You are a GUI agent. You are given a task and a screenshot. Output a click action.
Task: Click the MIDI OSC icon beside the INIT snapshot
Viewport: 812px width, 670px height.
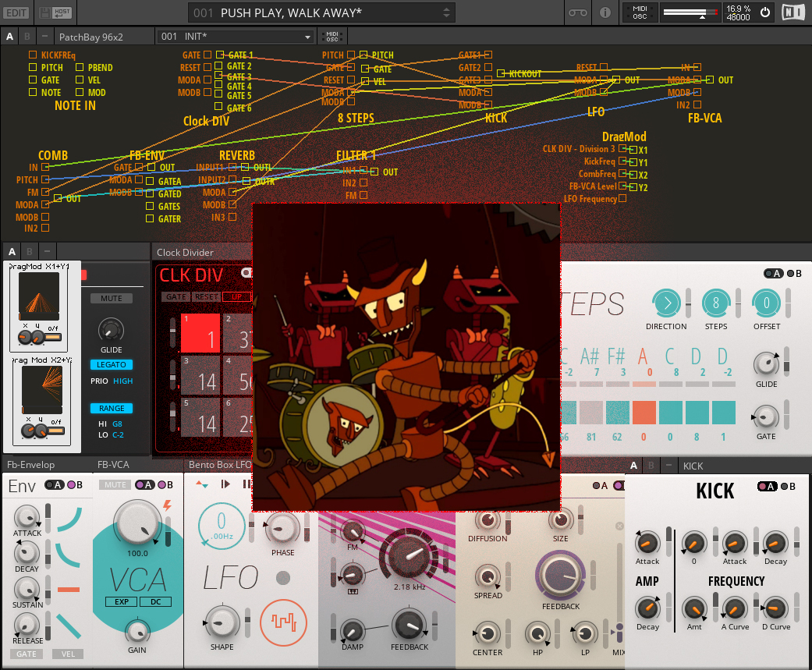point(332,37)
